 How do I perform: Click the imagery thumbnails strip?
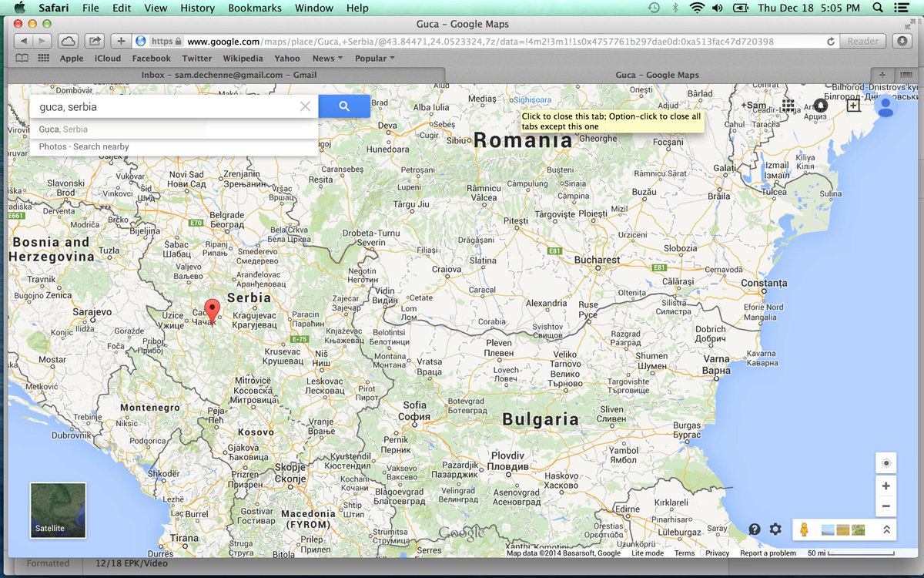843,529
